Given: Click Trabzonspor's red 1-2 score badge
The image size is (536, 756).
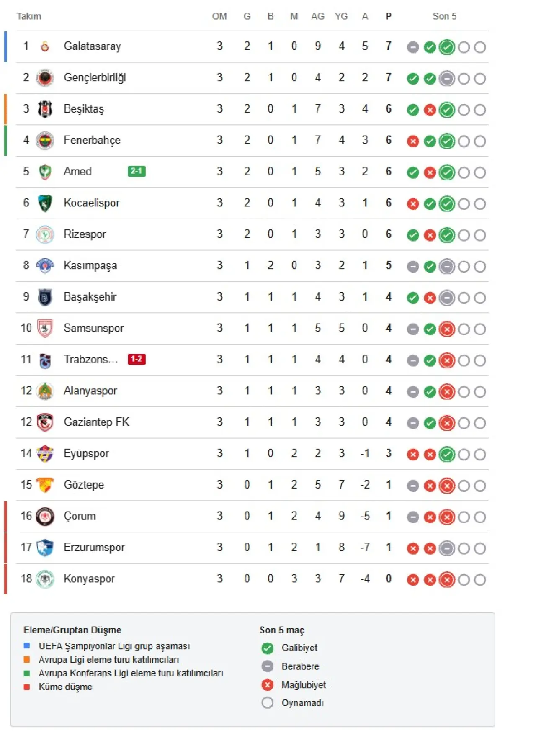Looking at the screenshot, I should 137,359.
